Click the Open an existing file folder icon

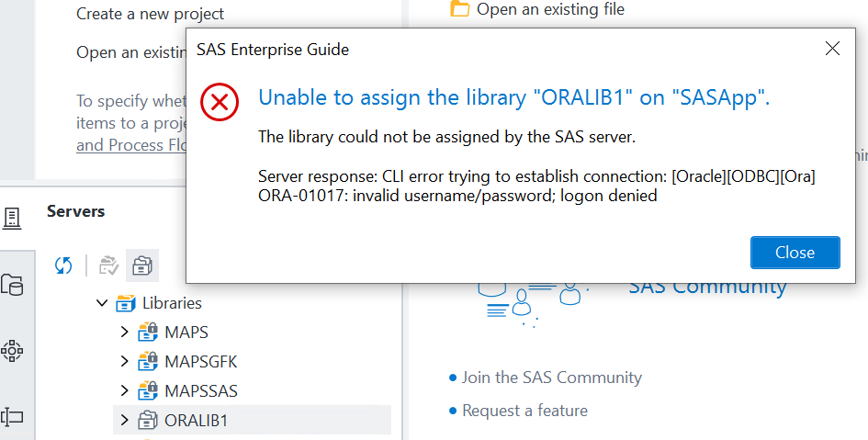(460, 9)
